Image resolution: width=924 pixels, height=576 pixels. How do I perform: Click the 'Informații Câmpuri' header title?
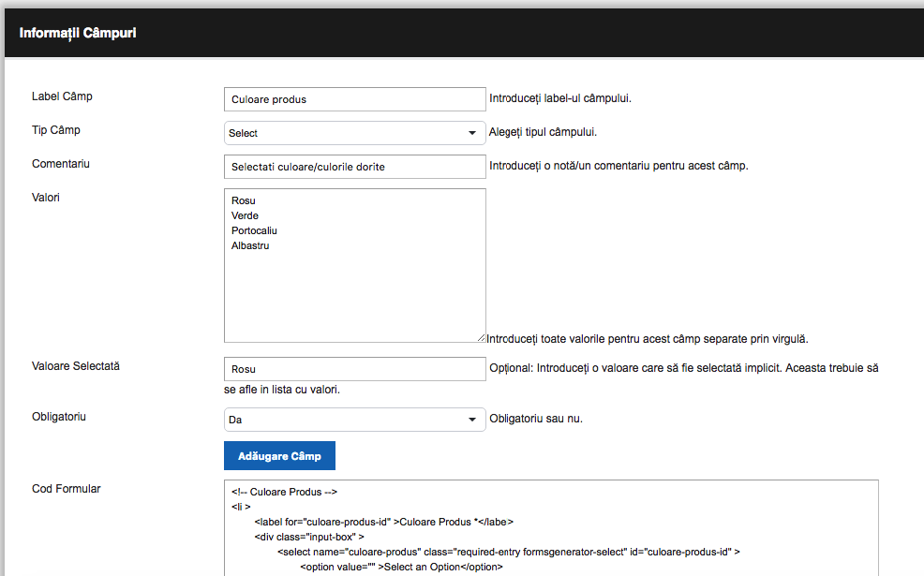[x=78, y=33]
